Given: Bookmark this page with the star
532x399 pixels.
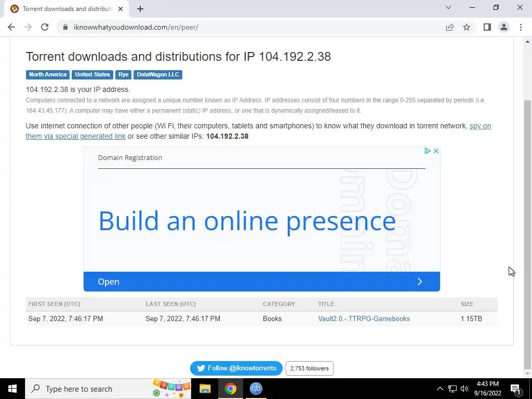Looking at the screenshot, I should (x=467, y=27).
